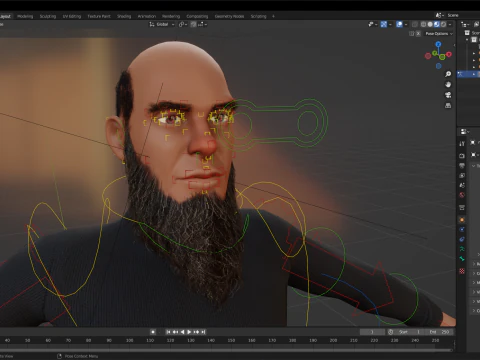This screenshot has width=480, height=360.
Task: Open the Object properties tab (orange square)
Action: [x=462, y=220]
